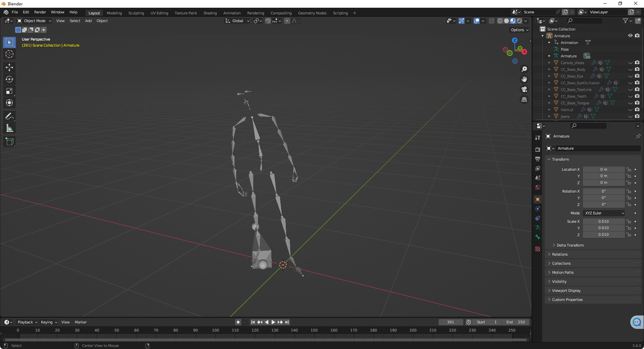The width and height of the screenshot is (644, 349).
Task: Switch to the Geometry Nodes workspace tab
Action: (312, 13)
